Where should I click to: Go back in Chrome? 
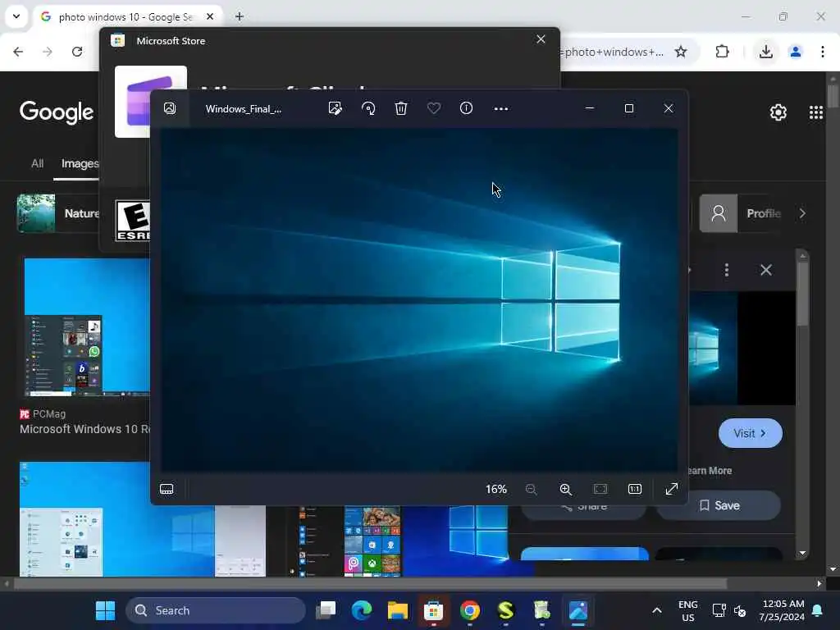coord(18,52)
